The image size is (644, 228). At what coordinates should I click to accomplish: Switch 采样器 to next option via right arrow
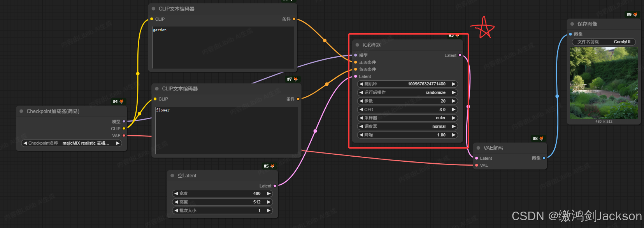[454, 118]
